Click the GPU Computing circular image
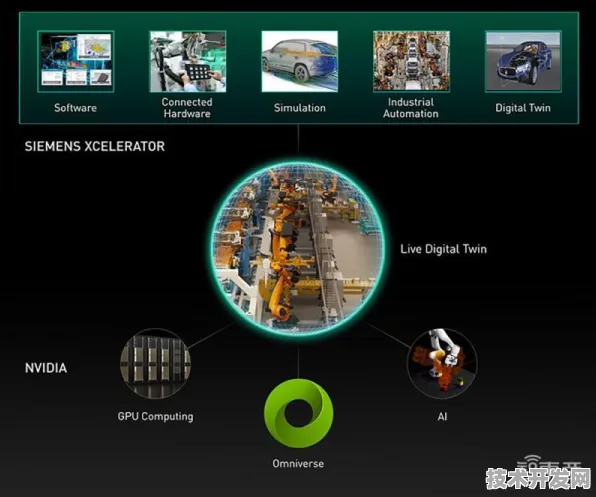The height and width of the screenshot is (497, 596). coord(155,364)
